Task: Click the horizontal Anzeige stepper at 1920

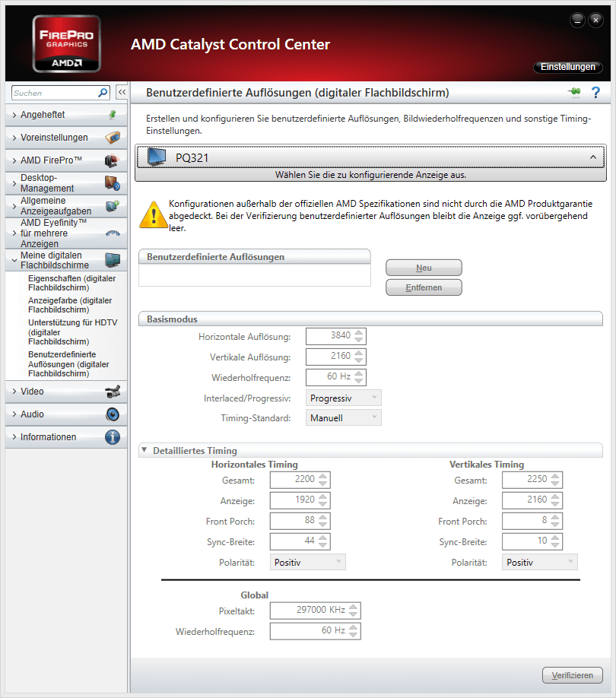Action: tap(323, 500)
